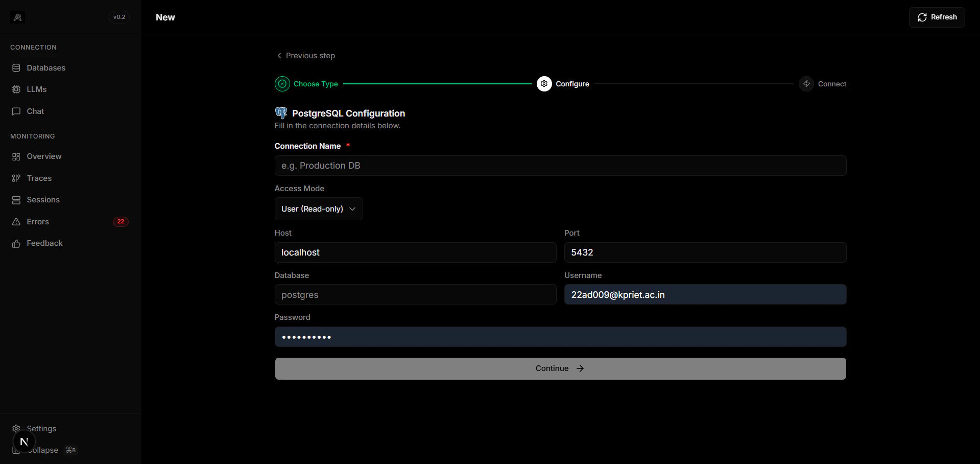Click the Next.js dev tools N badge
This screenshot has height=464, width=980.
pyautogui.click(x=24, y=442)
